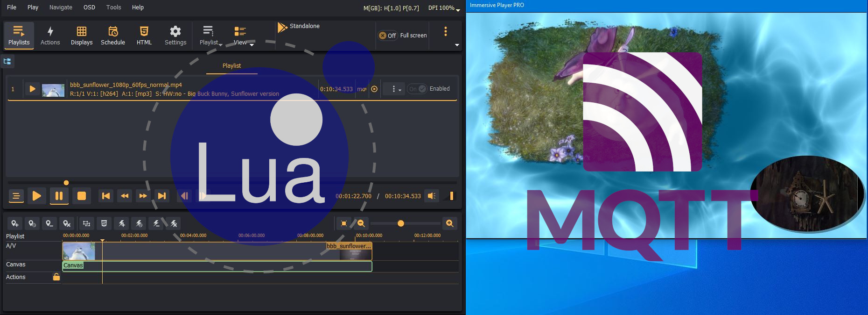Click the playback seek bar handle
Screen dimensions: 868x315
coord(66,183)
